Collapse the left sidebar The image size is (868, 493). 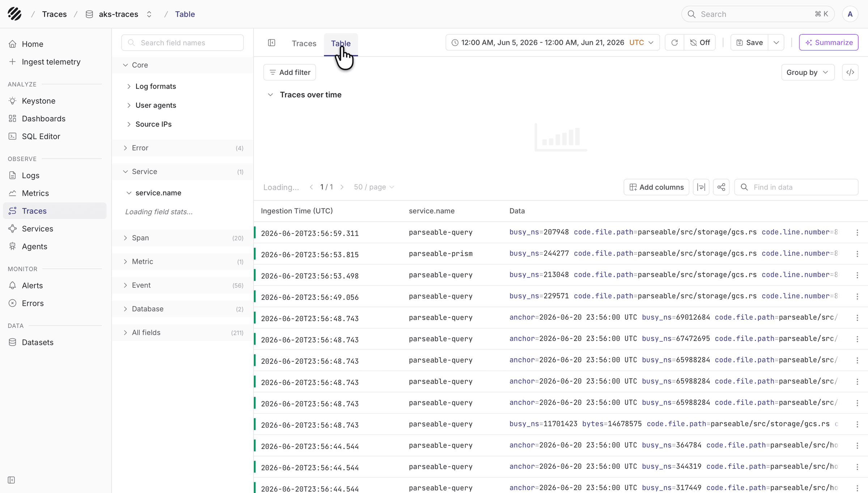click(12, 480)
